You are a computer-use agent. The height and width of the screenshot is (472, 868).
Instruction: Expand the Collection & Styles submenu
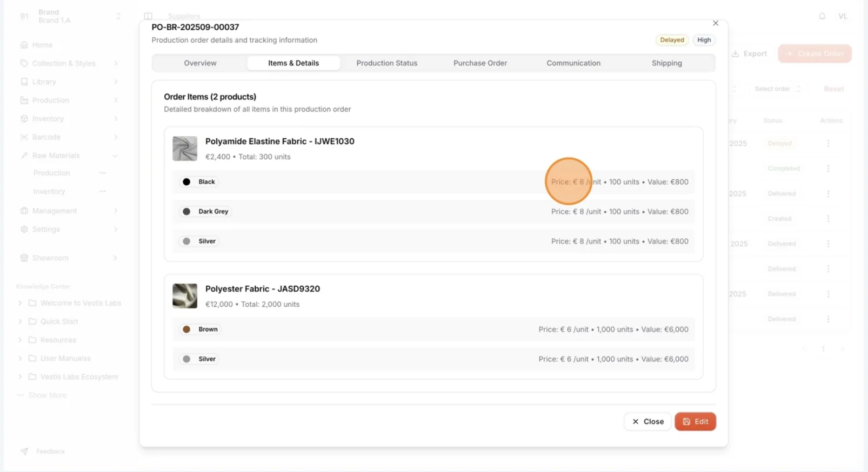[x=116, y=63]
